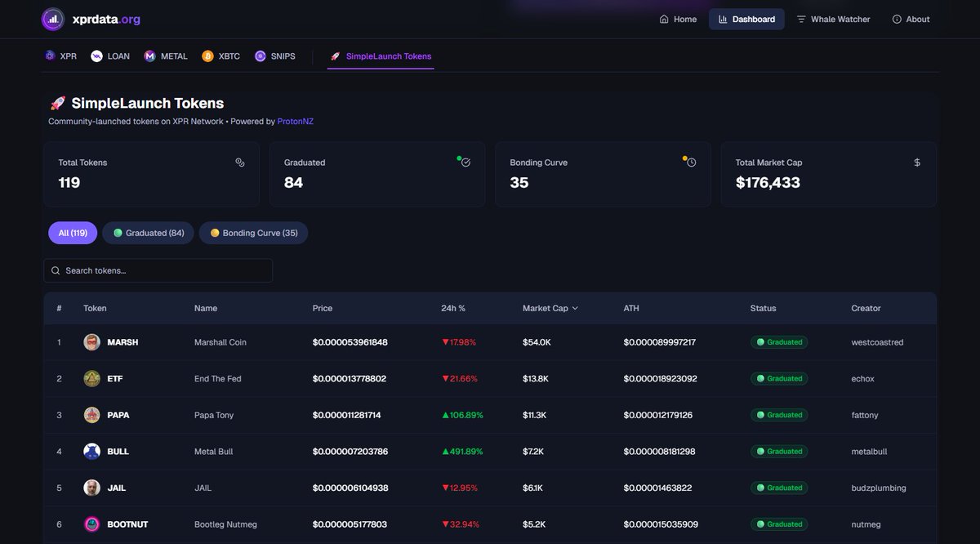
Task: Click the JAIL token avatar icon
Action: coord(92,488)
